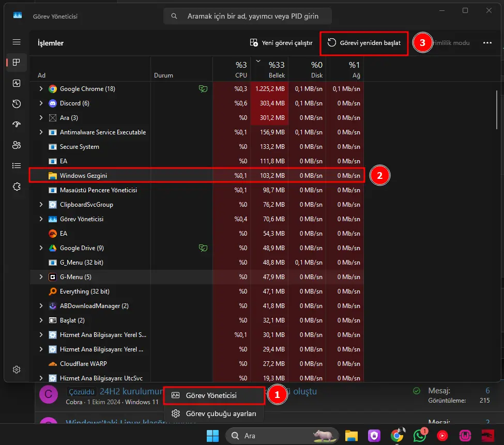Open Chrome from the taskbar
Viewport: 504px width, 445px height.
pyautogui.click(x=397, y=436)
